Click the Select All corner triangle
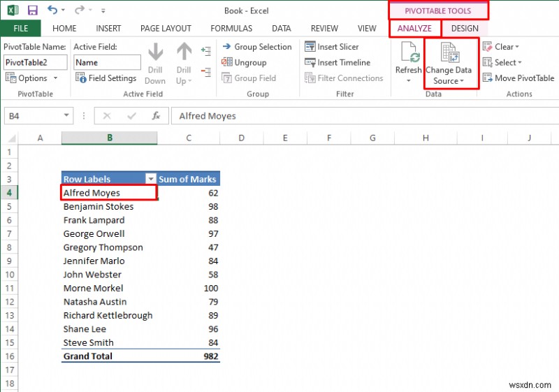The image size is (559, 392). 12,138
